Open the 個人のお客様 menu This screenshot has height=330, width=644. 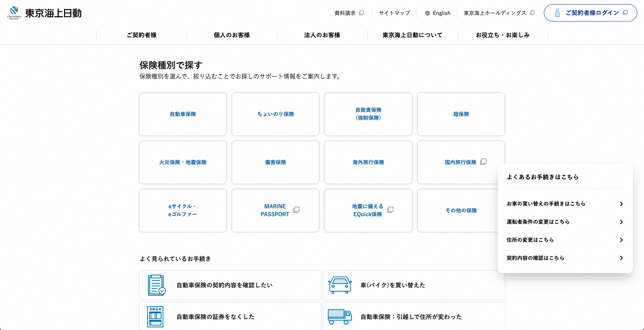(232, 35)
